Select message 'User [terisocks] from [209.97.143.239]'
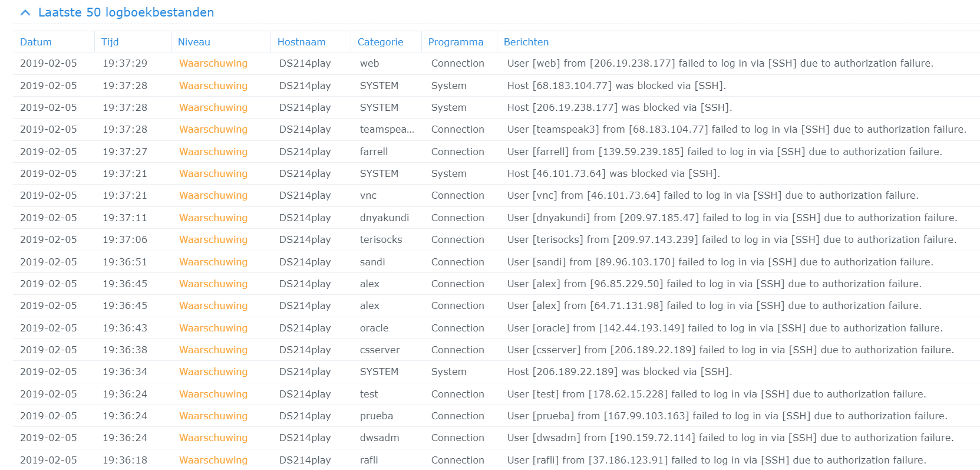 pos(732,239)
